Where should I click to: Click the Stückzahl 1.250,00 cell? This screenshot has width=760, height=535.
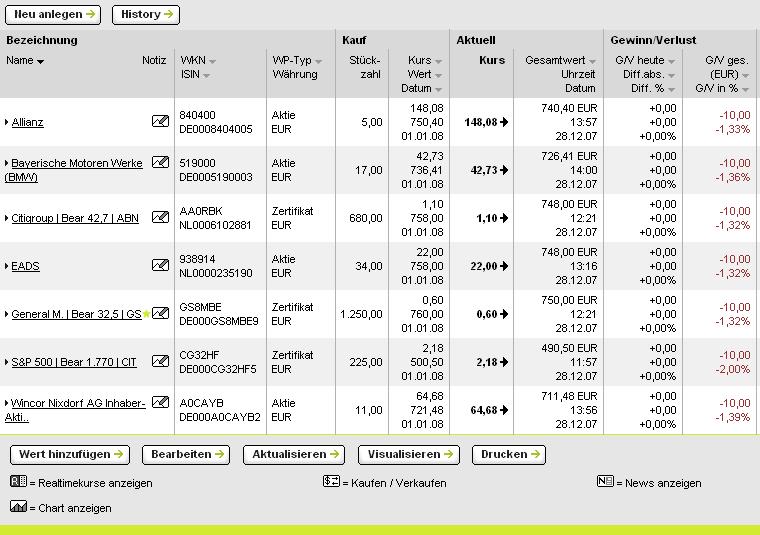[x=361, y=314]
